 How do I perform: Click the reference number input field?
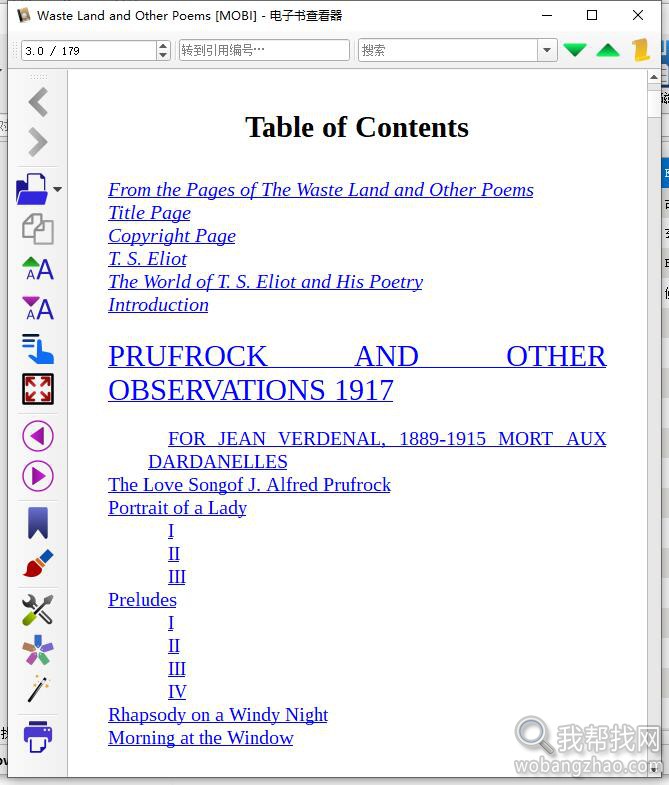click(264, 50)
